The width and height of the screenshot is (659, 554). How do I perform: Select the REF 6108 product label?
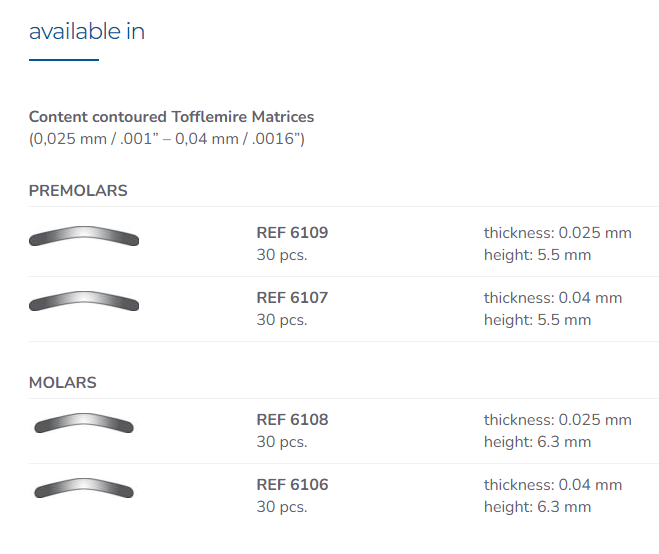[292, 419]
